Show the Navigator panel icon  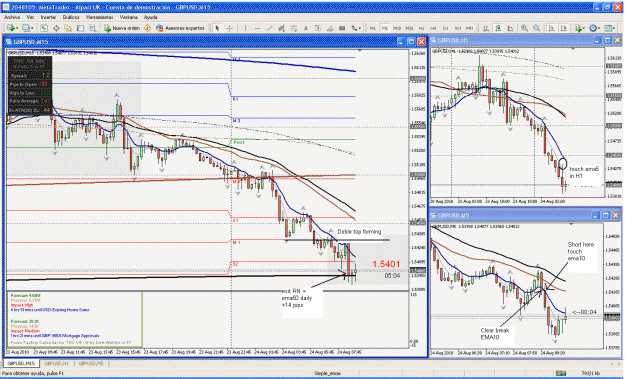(68, 28)
